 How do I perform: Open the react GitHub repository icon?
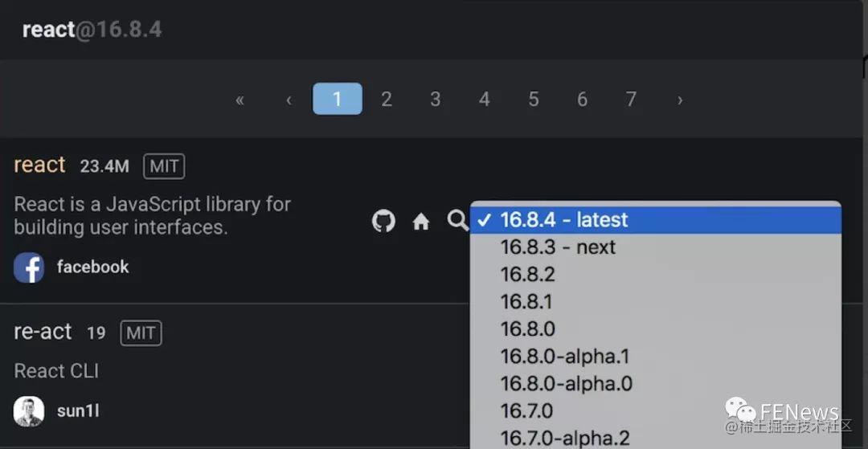click(383, 221)
